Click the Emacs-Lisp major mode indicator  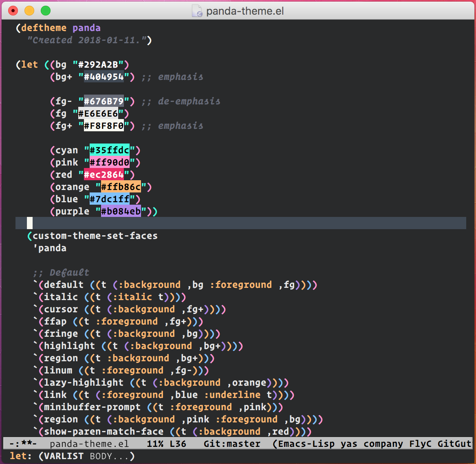[x=306, y=444]
